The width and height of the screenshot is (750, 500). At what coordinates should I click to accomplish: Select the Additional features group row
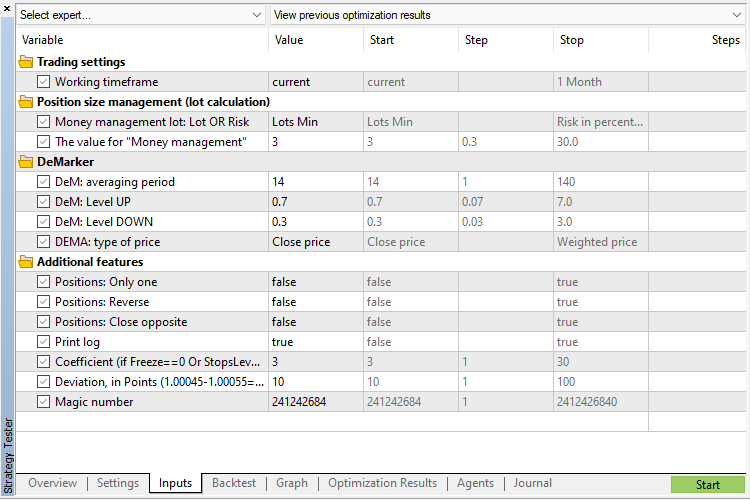point(381,262)
